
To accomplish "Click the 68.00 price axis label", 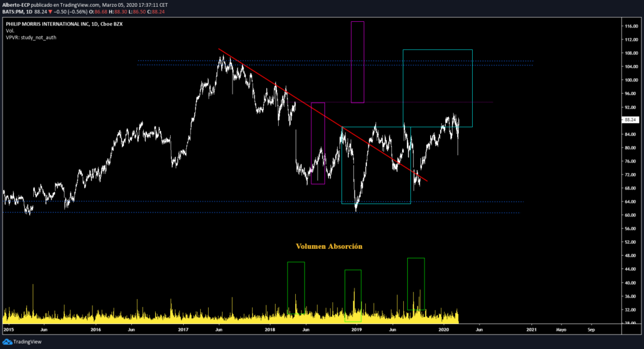I will [631, 188].
